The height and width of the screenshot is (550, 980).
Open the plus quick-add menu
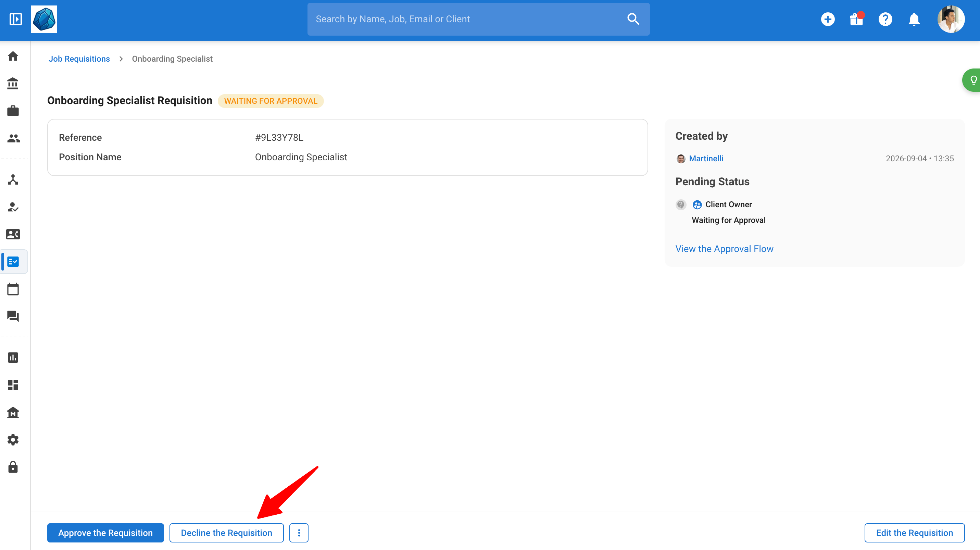pos(828,19)
